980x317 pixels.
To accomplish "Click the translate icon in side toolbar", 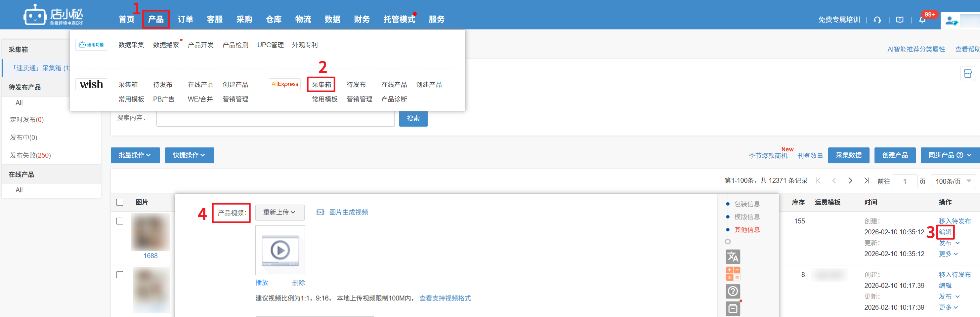I will click(x=733, y=257).
